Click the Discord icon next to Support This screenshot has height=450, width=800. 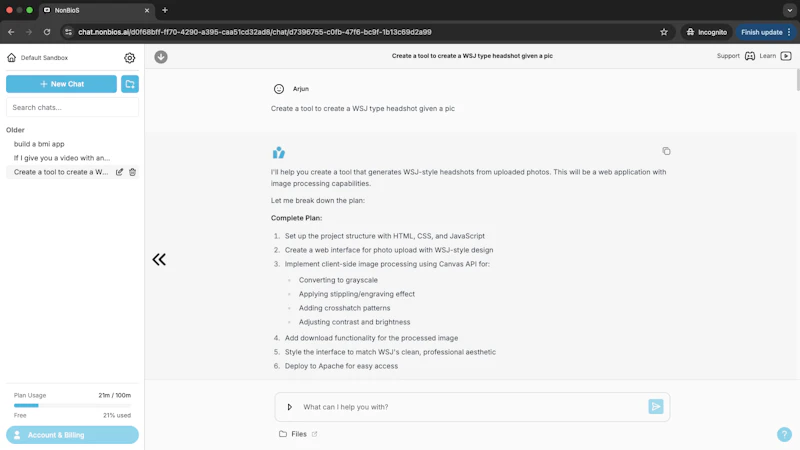749,56
